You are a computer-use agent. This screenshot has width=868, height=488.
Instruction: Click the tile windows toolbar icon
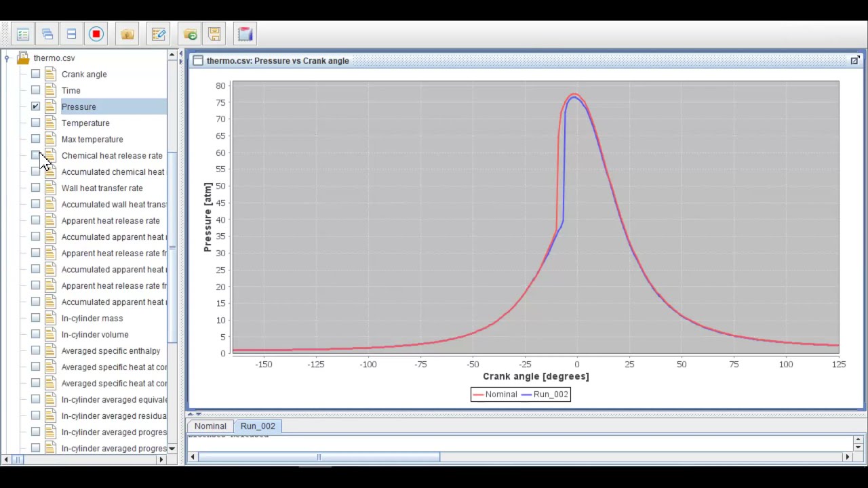coord(71,34)
